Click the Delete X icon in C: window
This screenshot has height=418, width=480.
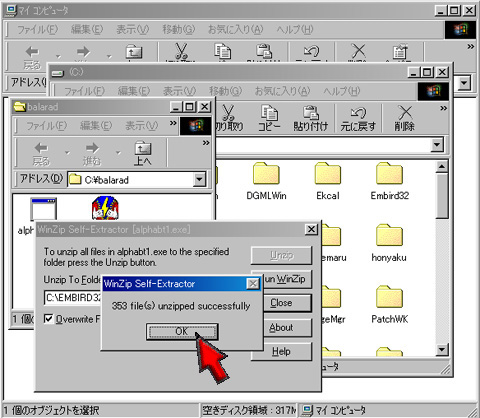tap(405, 113)
